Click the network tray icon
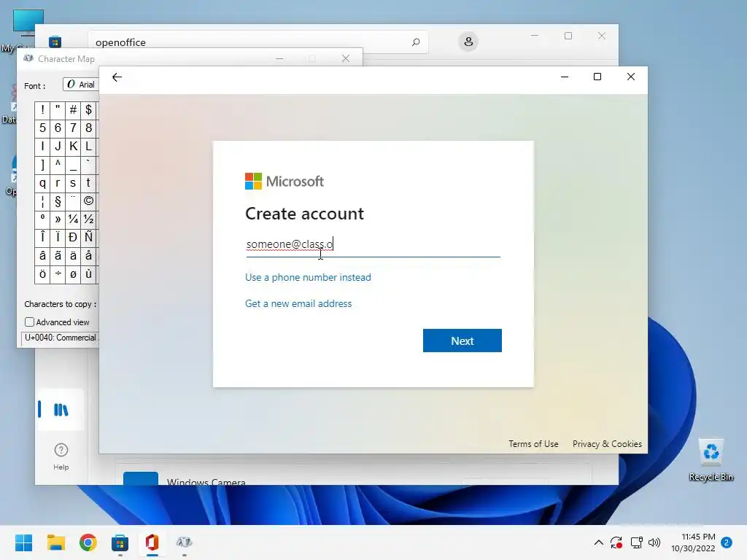The image size is (747, 560). point(636,542)
